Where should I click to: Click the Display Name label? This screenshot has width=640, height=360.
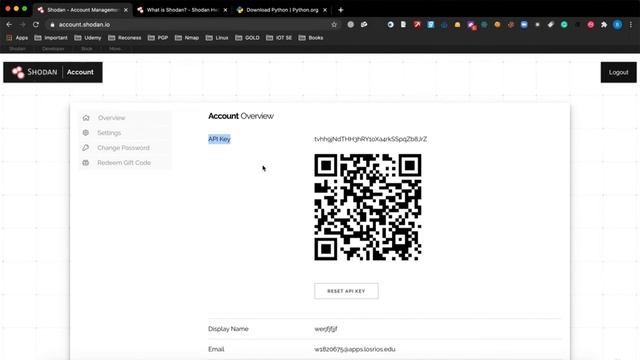(x=228, y=329)
